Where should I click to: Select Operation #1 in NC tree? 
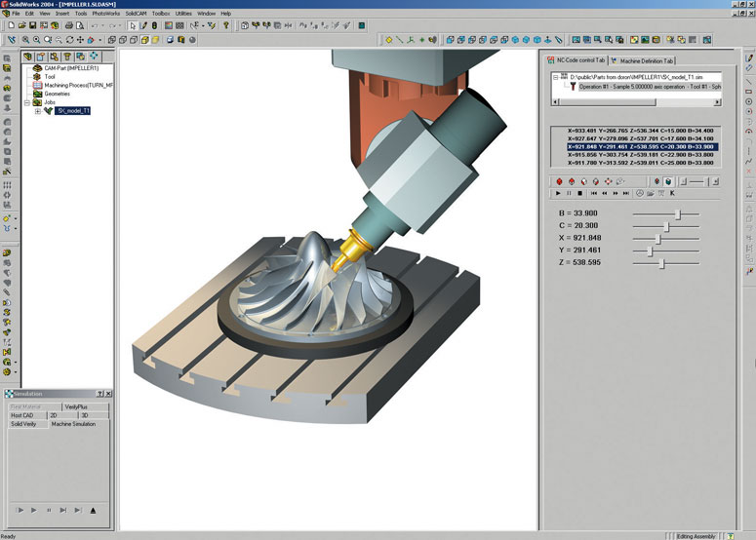(x=650, y=87)
